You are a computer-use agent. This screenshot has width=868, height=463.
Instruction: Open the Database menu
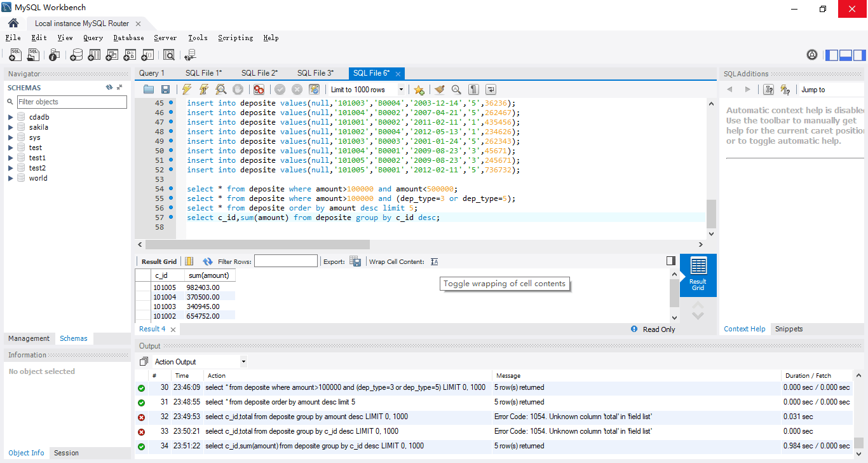(x=128, y=38)
